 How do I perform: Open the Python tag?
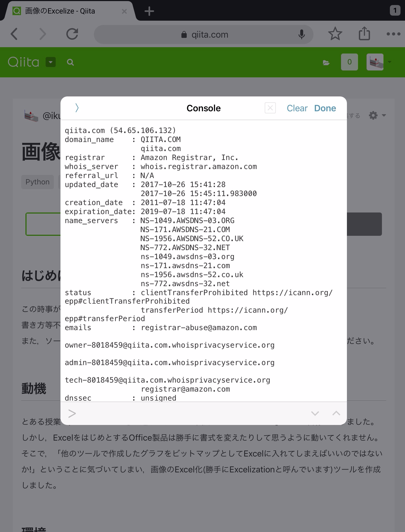pos(37,182)
